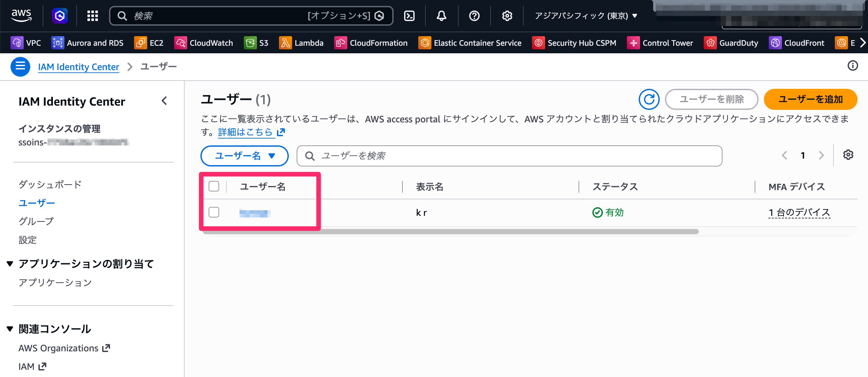Viewport: 868px width, 377px height.
Task: Collapse the IAM Identity Center sidebar
Action: 164,101
